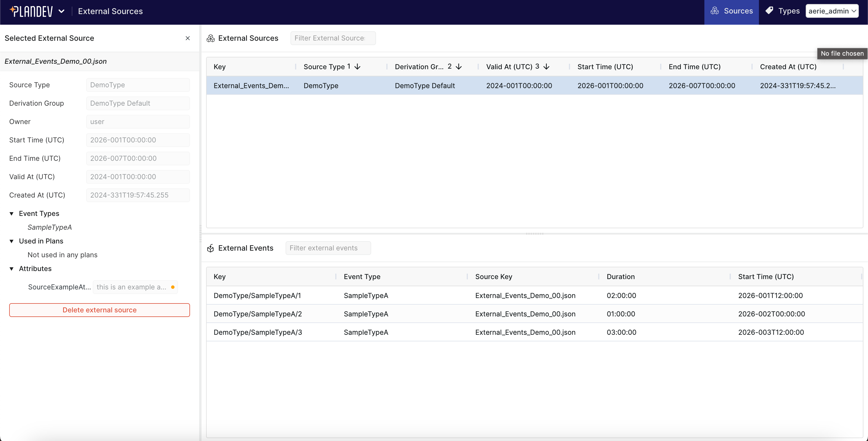Click the External Sources hexagon icon
The height and width of the screenshot is (441, 868).
(x=211, y=38)
